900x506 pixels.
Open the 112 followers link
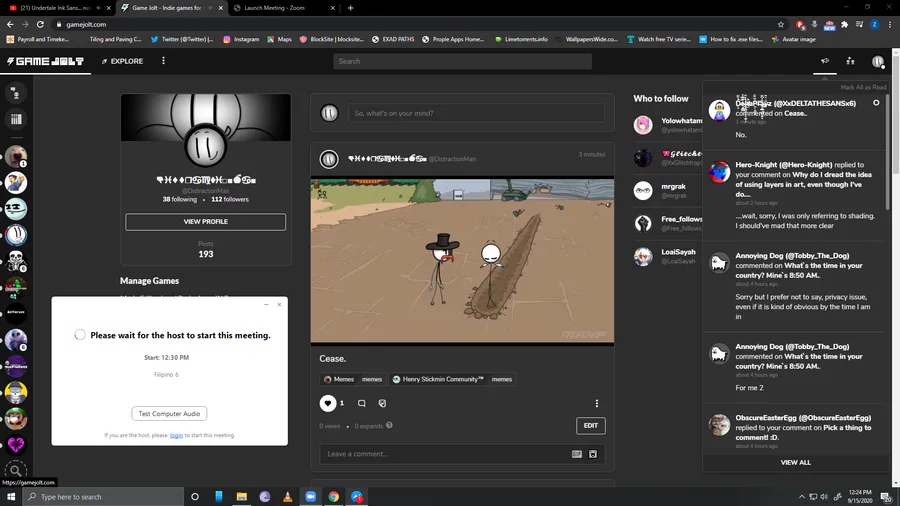coord(230,200)
